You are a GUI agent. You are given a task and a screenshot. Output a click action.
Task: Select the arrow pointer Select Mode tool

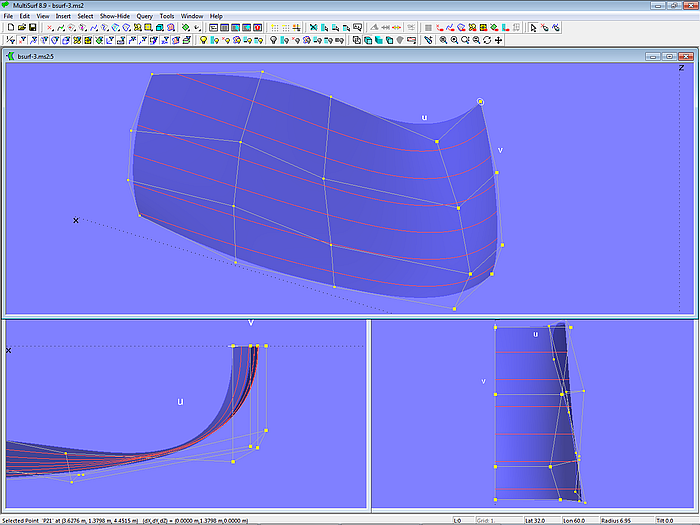pos(533,28)
